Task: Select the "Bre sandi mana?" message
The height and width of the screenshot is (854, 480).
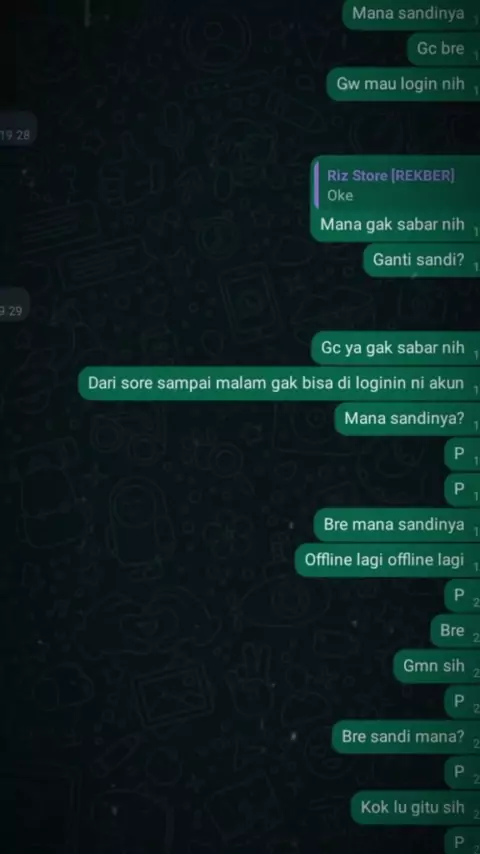Action: (x=406, y=736)
